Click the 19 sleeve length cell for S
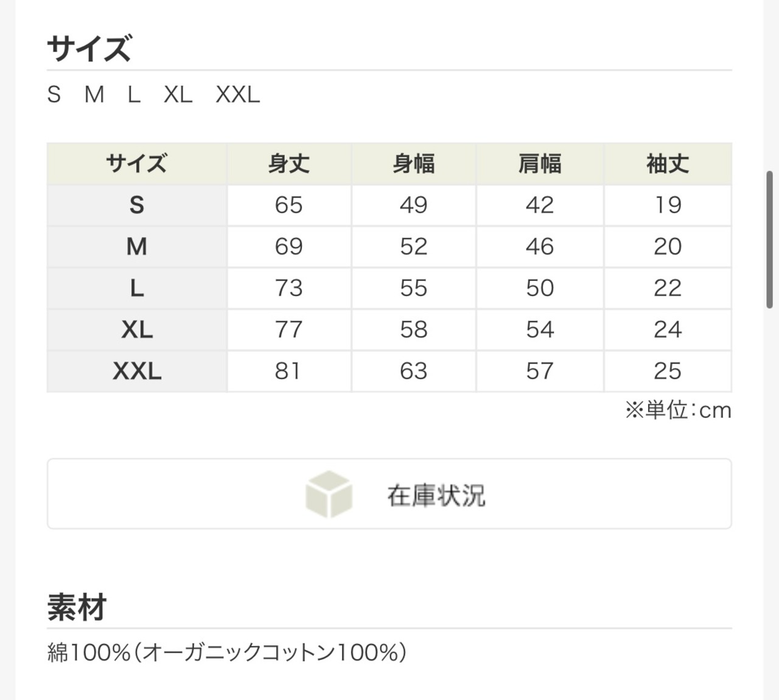 [668, 205]
